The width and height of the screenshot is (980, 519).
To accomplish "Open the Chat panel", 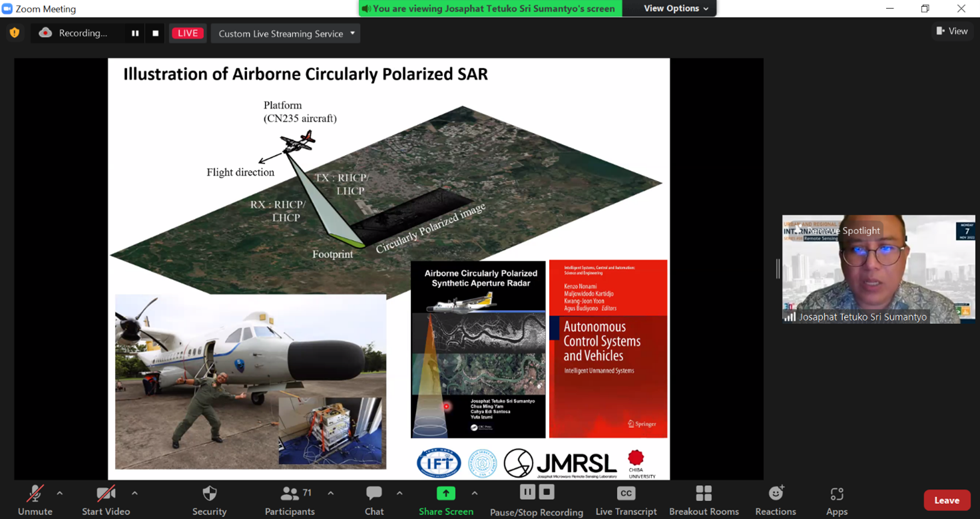I will pos(374,494).
